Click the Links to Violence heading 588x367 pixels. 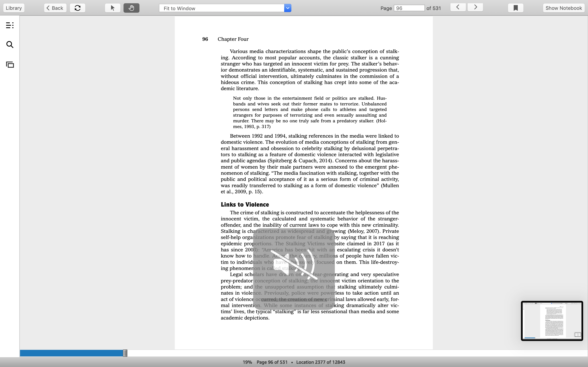click(x=245, y=205)
